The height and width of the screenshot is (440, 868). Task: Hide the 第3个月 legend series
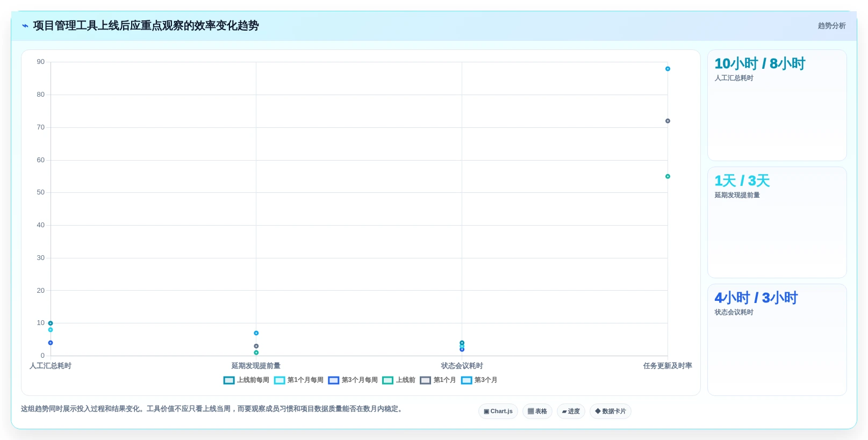coord(479,380)
